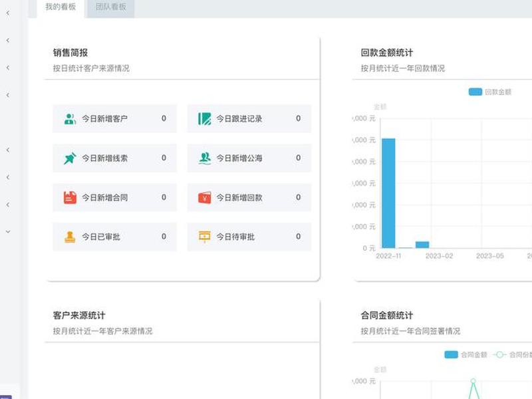
Task: Click the 今日跟进记录 notepad icon
Action: (204, 119)
